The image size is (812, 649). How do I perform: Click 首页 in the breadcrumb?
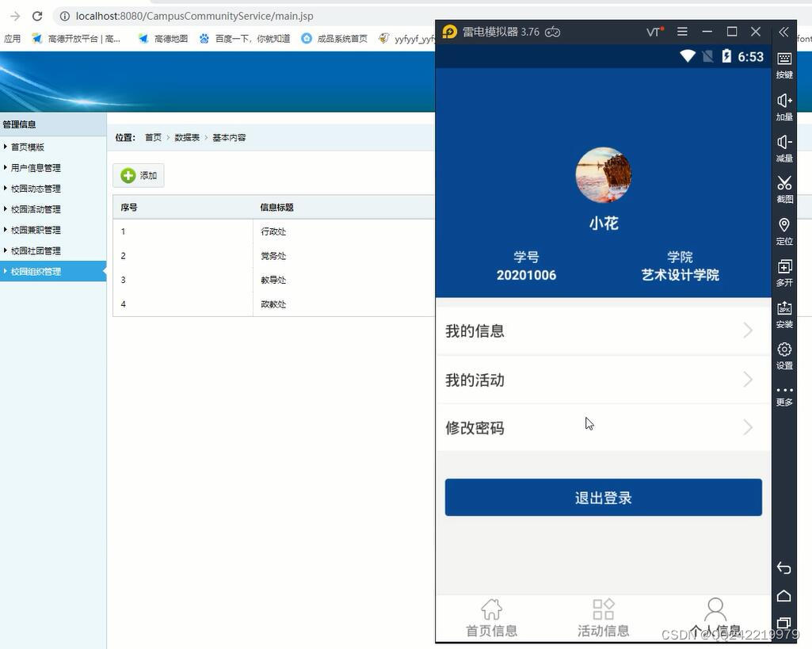click(153, 137)
